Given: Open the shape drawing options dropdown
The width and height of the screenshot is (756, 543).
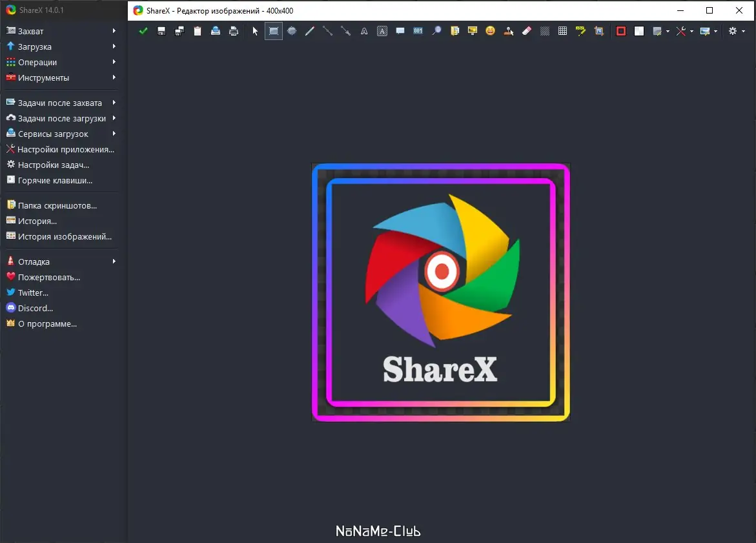Looking at the screenshot, I should 660,31.
